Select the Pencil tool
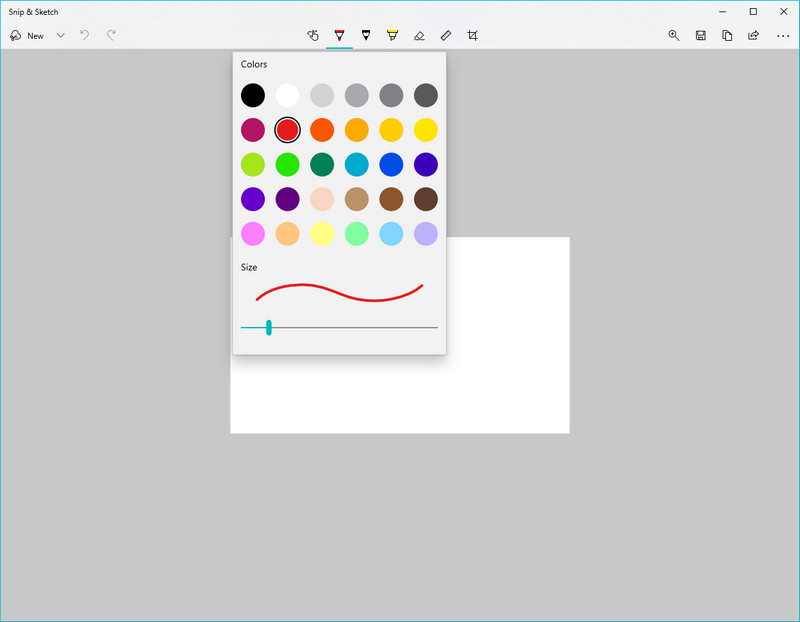This screenshot has width=800, height=622. pos(366,35)
